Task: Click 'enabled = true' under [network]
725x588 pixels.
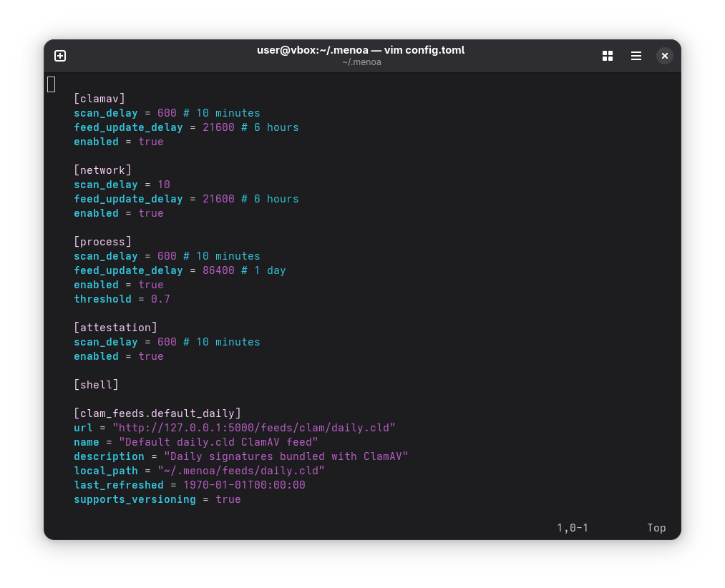Action: [119, 213]
